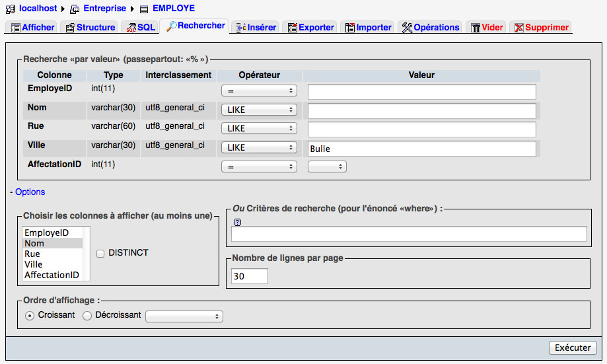
Task: Click the Opérateur column header
Action: 259,75
